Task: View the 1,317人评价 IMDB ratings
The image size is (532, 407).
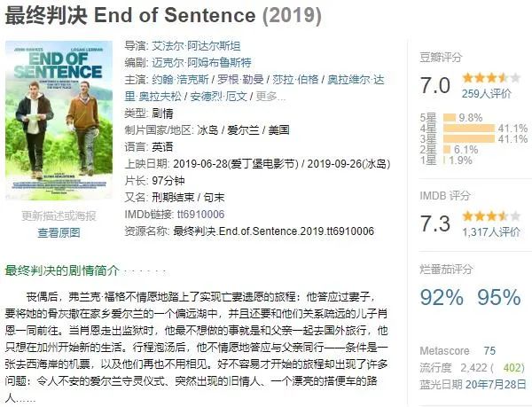Action: (491, 231)
